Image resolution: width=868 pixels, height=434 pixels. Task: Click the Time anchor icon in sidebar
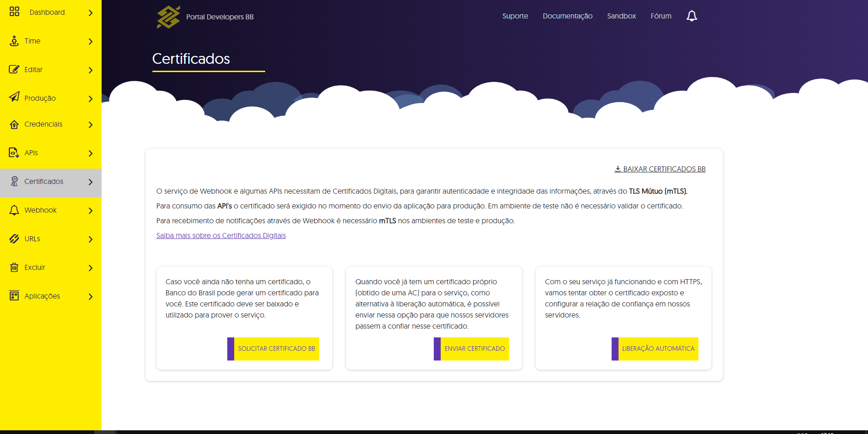(14, 41)
